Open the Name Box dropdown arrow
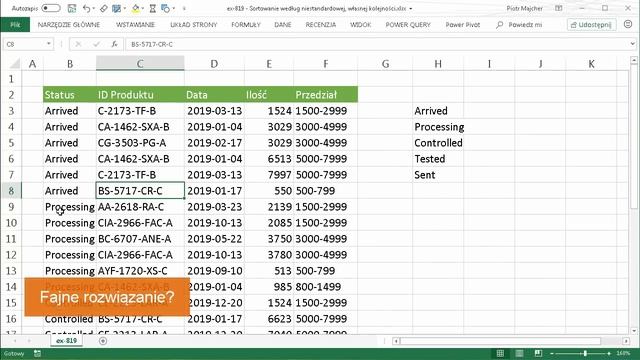 point(49,44)
